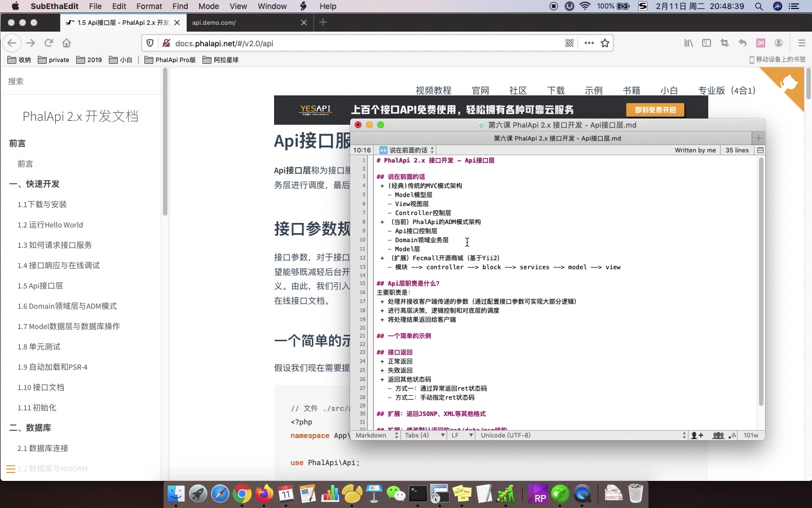Toggle announce document broadcast icon in SubEthaEdit
The image size is (812, 508).
coord(732,435)
